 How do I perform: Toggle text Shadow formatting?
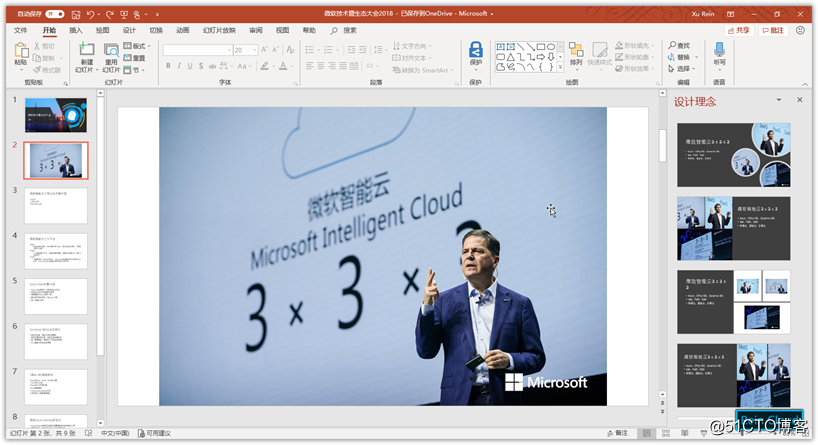point(201,66)
